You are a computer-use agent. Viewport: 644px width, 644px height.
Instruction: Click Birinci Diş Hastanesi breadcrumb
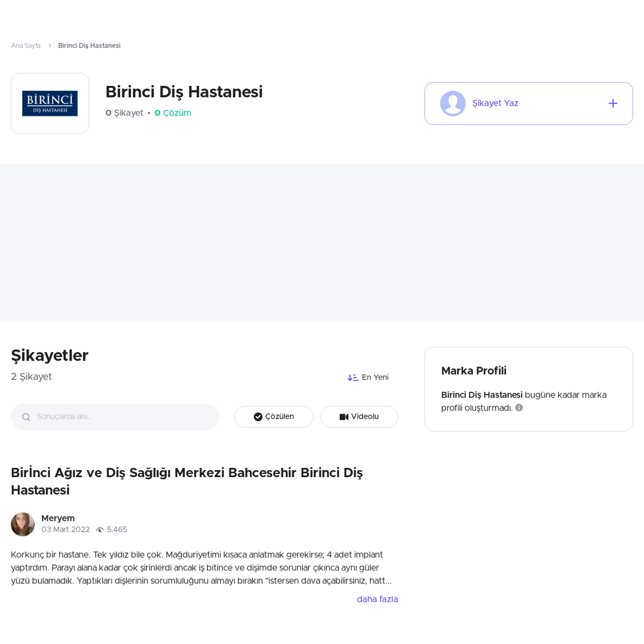coord(89,46)
